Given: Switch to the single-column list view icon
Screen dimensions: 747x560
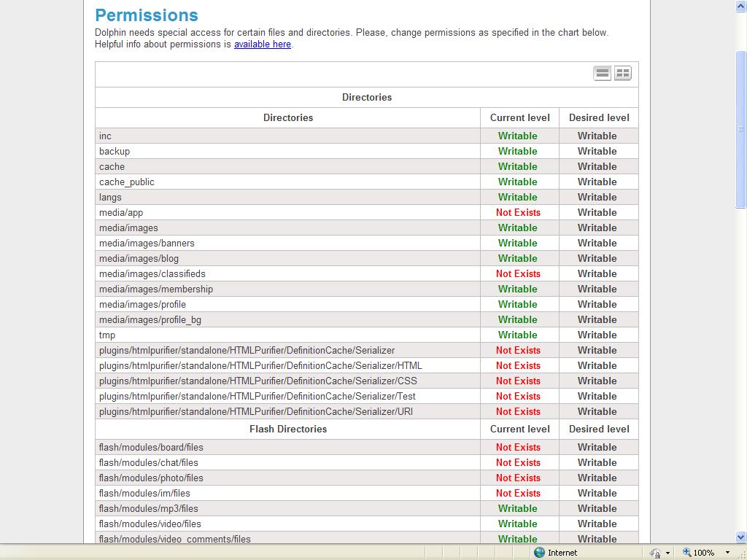Looking at the screenshot, I should [x=603, y=73].
